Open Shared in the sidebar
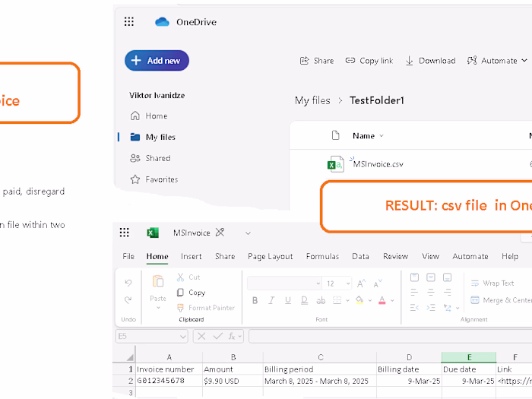 150,158
